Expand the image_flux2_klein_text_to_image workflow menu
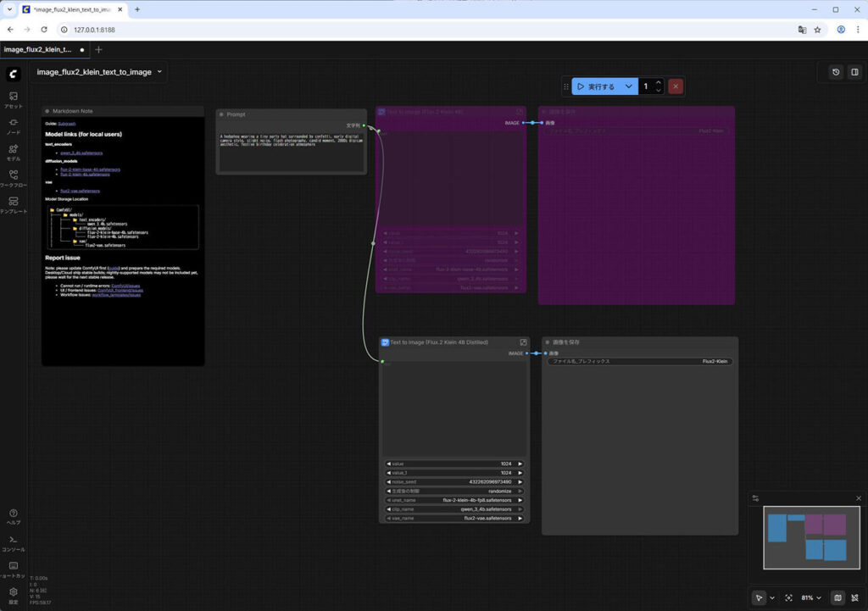The image size is (868, 611). point(159,72)
